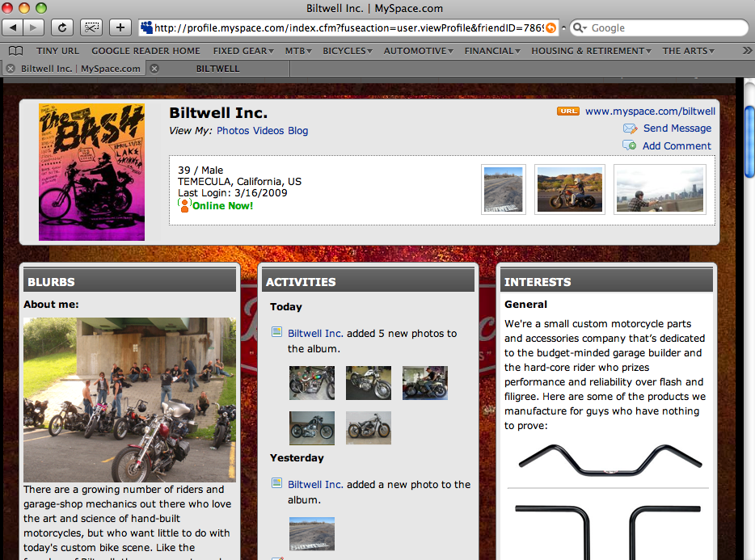755x560 pixels.
Task: Close the BILTWELL tab
Action: (154, 69)
